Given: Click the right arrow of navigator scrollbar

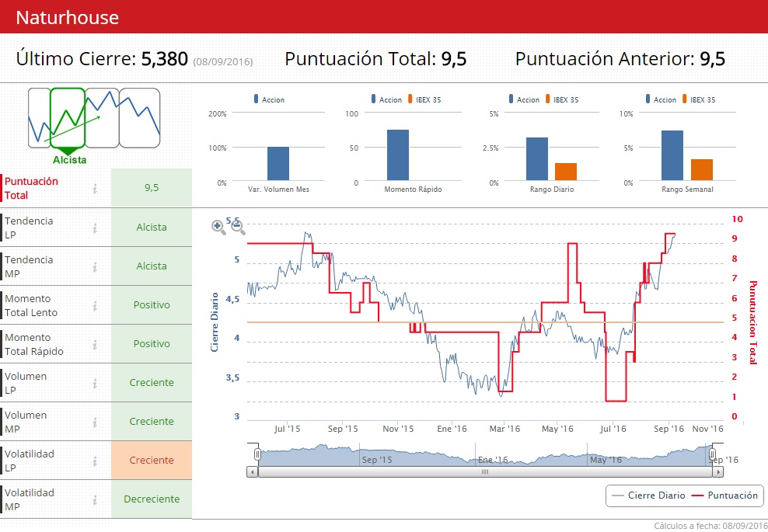Looking at the screenshot, I should [x=717, y=472].
